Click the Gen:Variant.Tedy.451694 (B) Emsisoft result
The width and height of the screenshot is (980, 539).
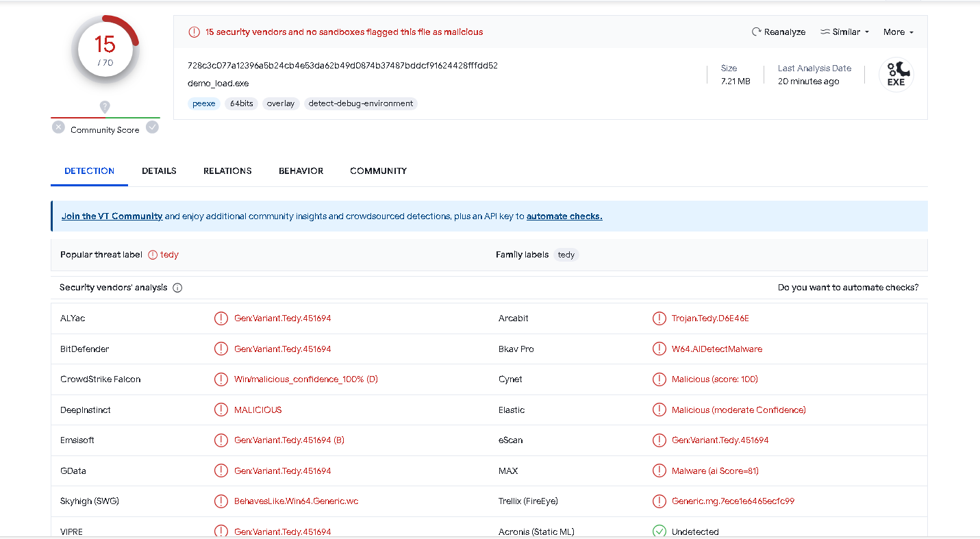289,440
